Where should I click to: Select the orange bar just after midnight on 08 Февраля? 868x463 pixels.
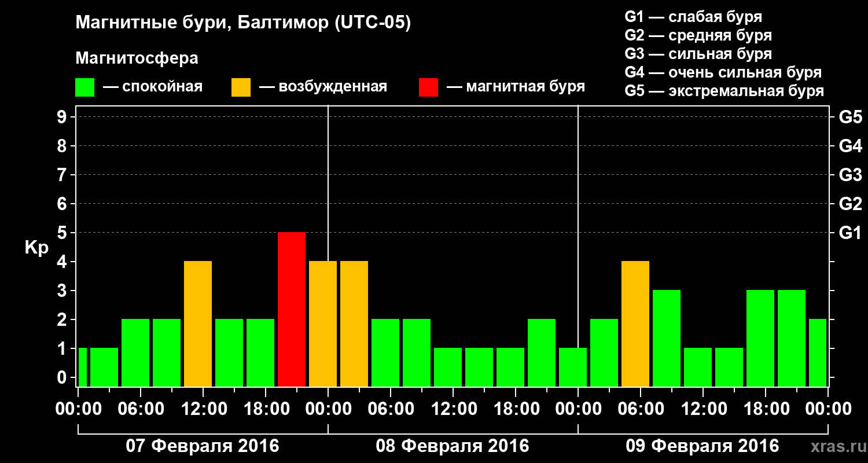354,324
